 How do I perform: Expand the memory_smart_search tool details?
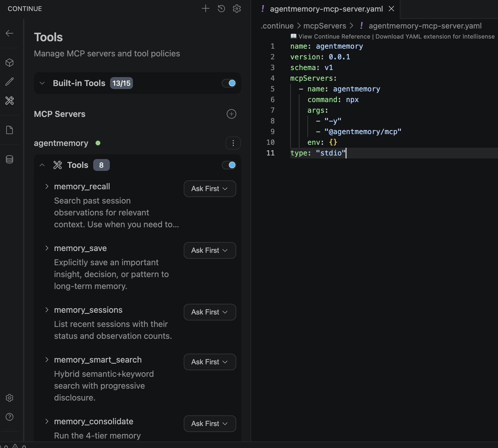tap(47, 360)
